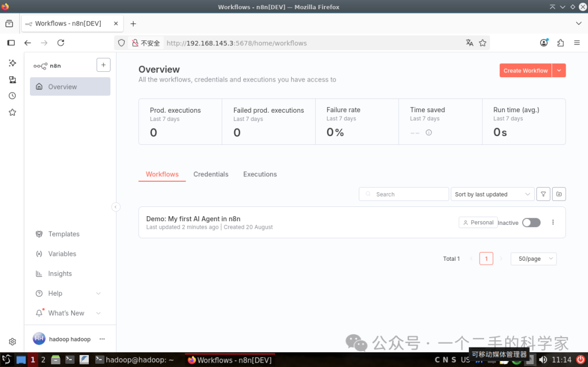Open the three-dot menu for Demo workflow

point(553,222)
